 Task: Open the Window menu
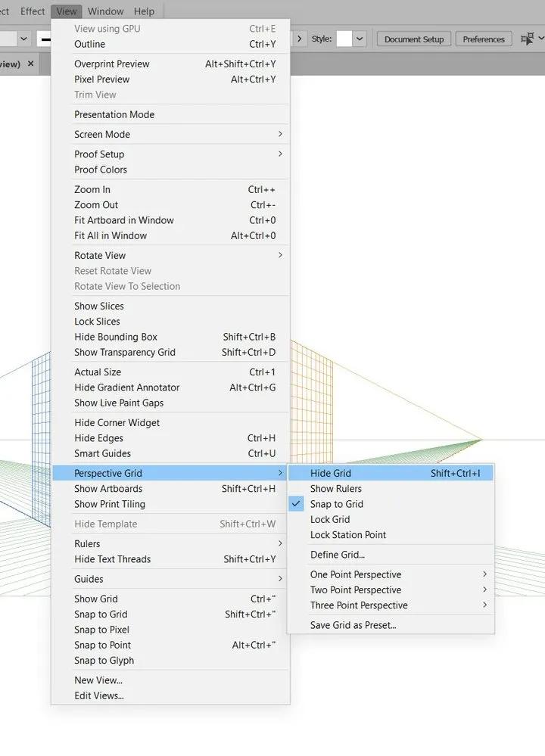(106, 11)
